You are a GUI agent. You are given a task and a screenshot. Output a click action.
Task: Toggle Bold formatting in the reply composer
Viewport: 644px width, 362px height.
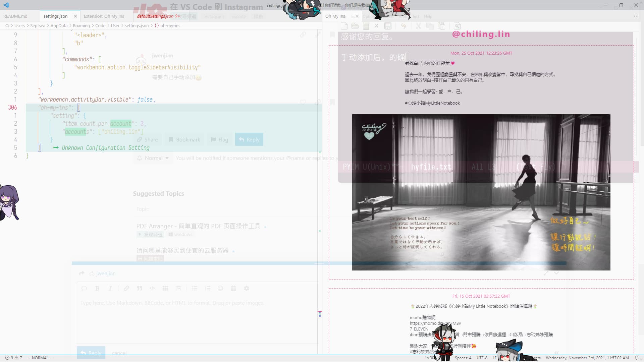97,288
